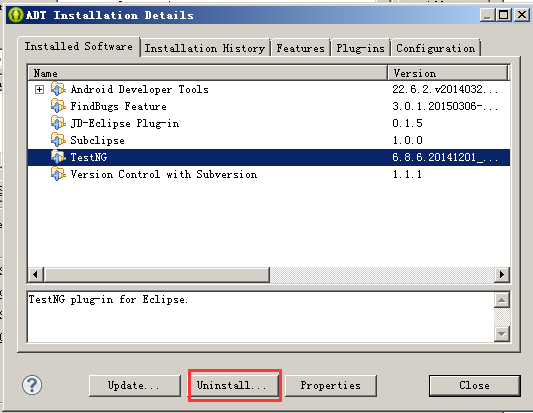Close the Installation Details dialog
The width and height of the screenshot is (533, 413).
click(475, 385)
